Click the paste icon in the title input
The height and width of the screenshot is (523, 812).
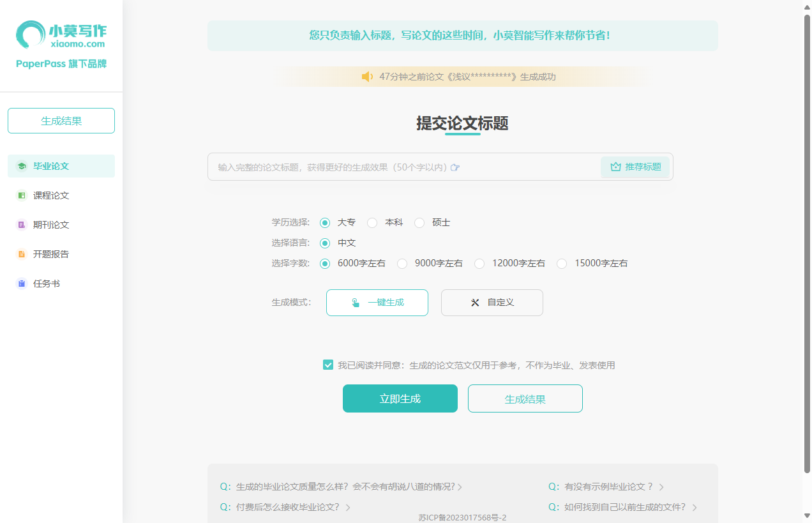point(455,167)
